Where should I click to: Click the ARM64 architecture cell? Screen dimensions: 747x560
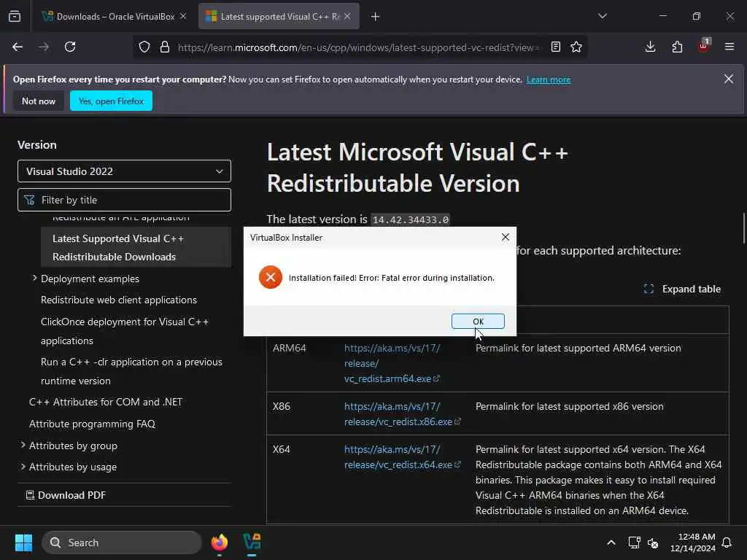coord(289,348)
